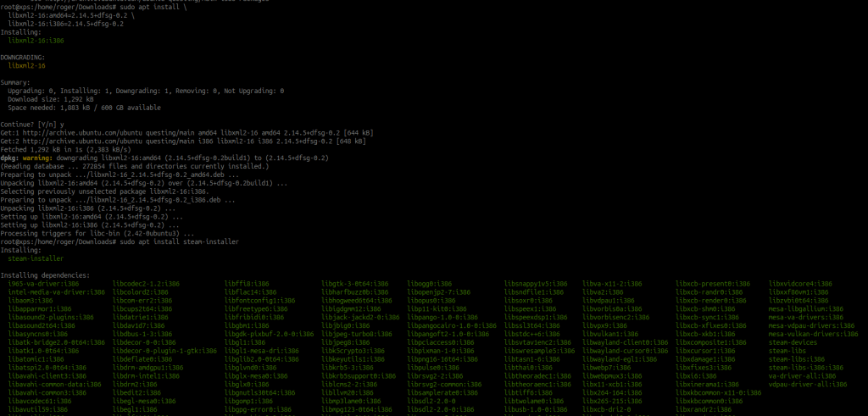The height and width of the screenshot is (416, 868).
Task: Click the steam-devices package name
Action: click(x=791, y=341)
